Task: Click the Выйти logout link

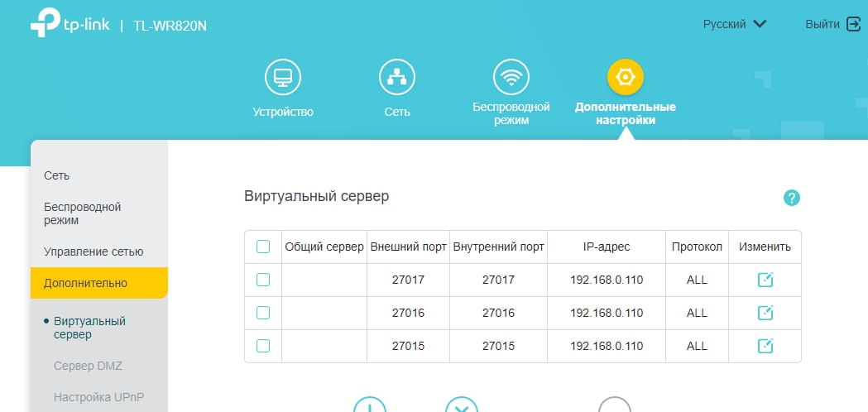Action: (x=822, y=24)
